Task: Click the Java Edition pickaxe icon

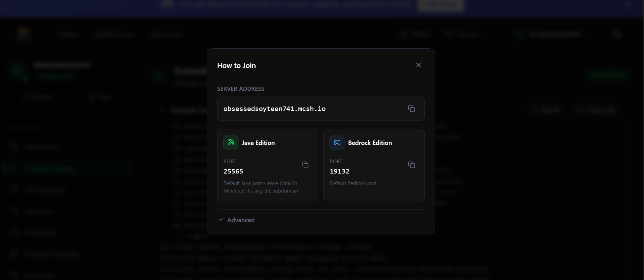Action: coord(231,143)
